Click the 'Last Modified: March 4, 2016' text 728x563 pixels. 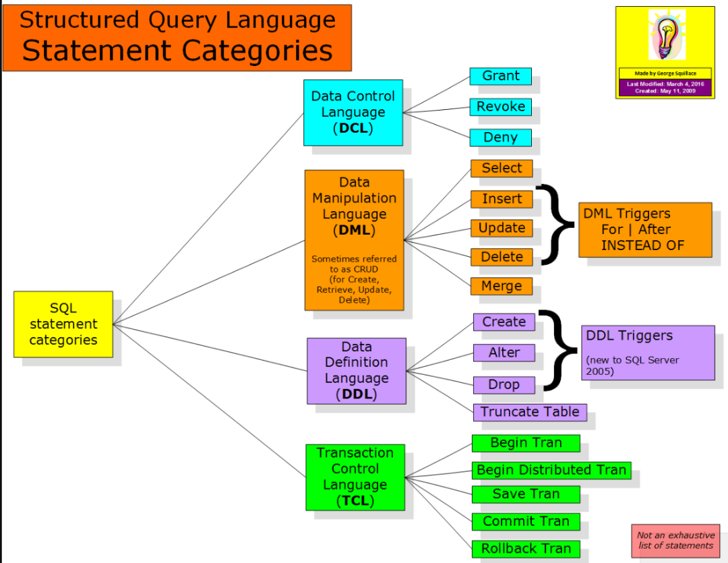[665, 84]
